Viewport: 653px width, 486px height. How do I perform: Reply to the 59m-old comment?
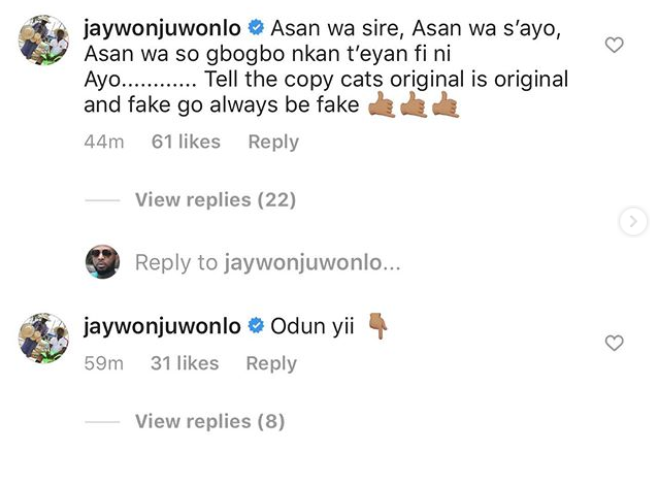click(x=271, y=364)
